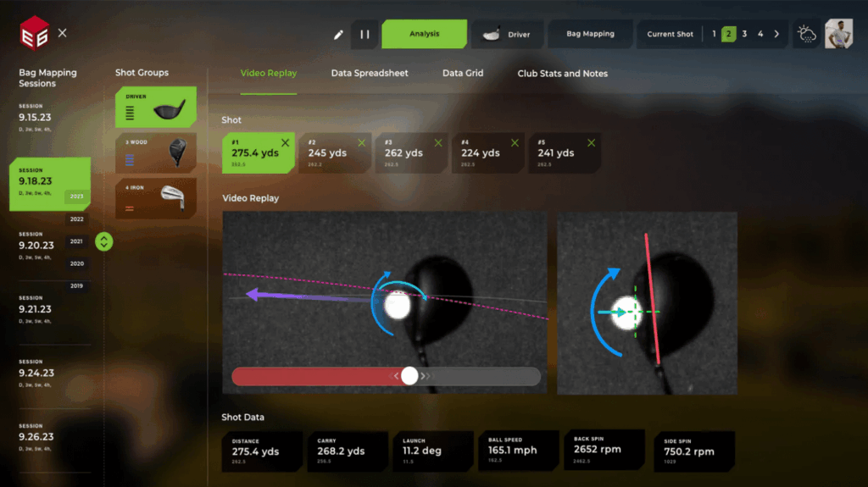Viewport: 868px width, 487px height.
Task: Switch to the Data Spreadsheet tab
Action: pyautogui.click(x=370, y=74)
